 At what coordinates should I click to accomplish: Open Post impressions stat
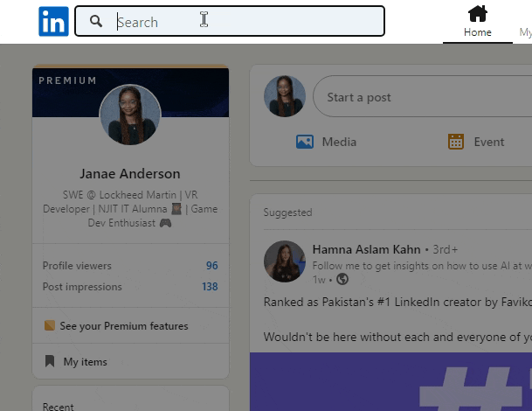pyautogui.click(x=130, y=286)
